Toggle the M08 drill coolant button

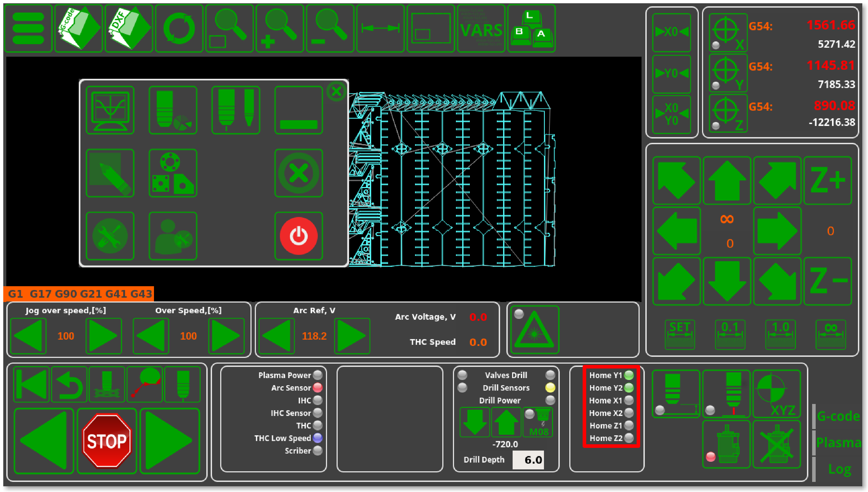(538, 422)
